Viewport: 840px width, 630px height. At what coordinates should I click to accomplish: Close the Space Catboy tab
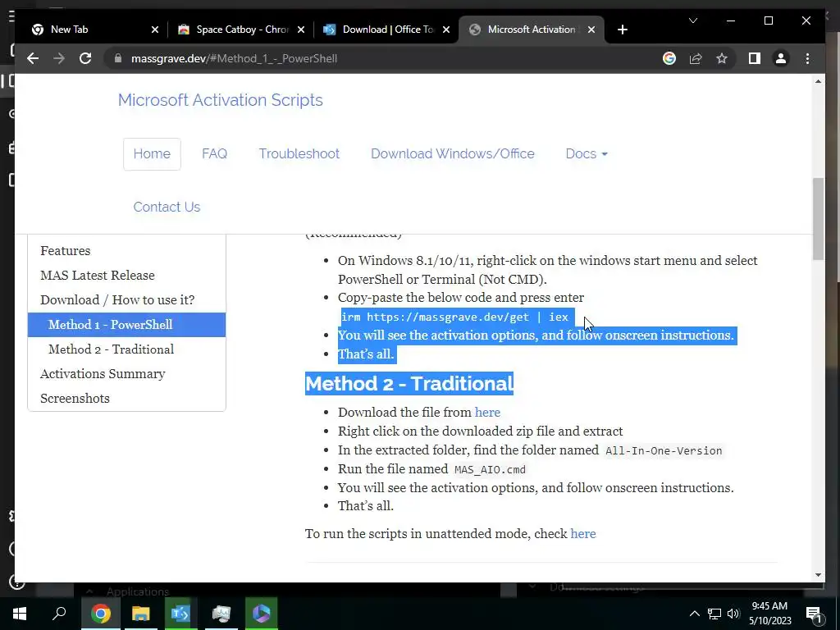tap(301, 30)
